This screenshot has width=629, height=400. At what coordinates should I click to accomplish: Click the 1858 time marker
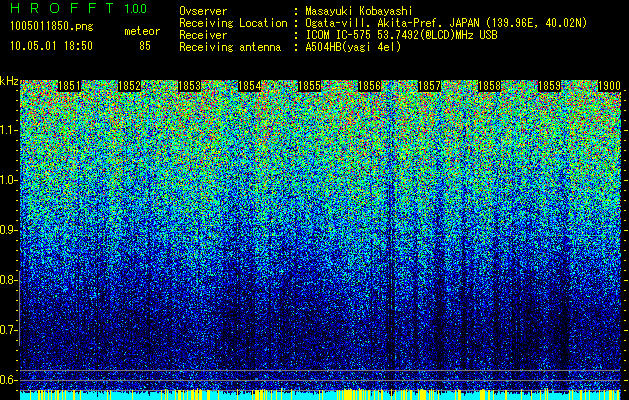[489, 86]
